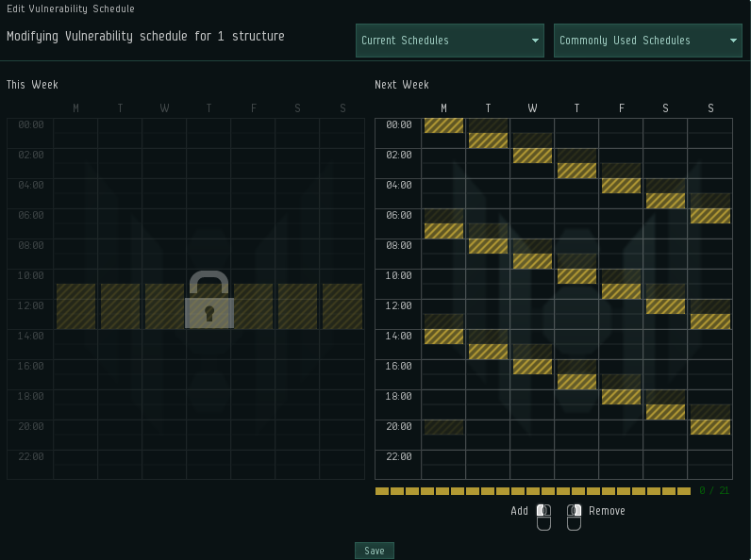Save the vulnerability schedule

click(x=374, y=551)
